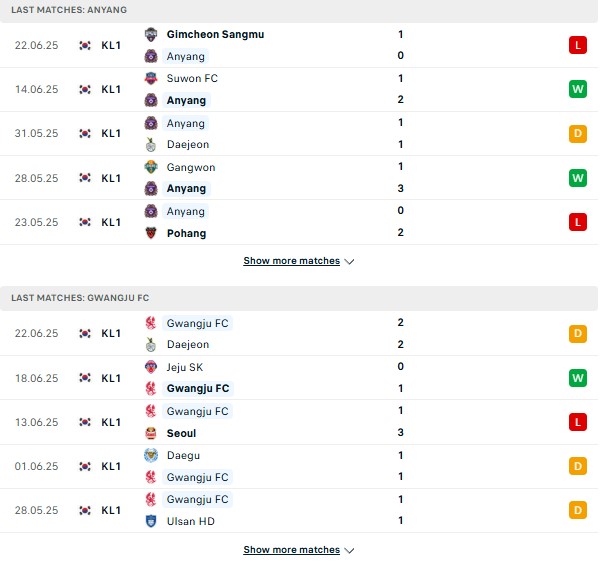Open the red L badge for Gimcheon Sangmu match

pyautogui.click(x=577, y=45)
